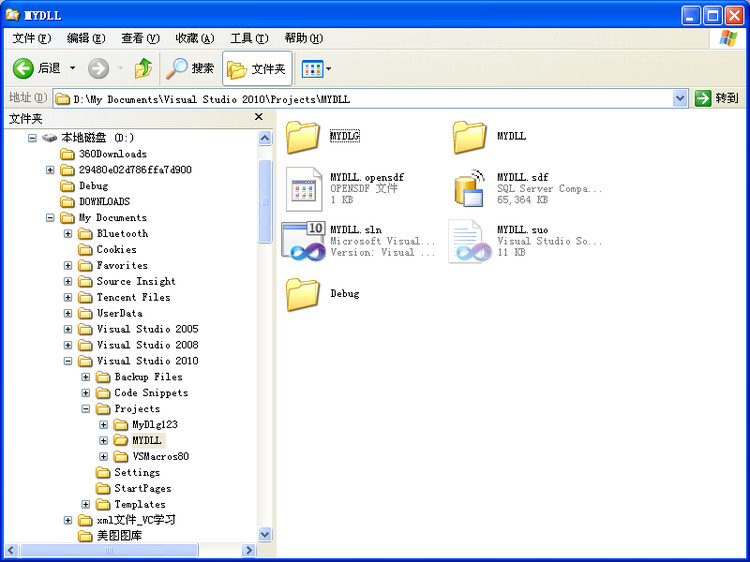Select the MYDLL.opensdf file icon
This screenshot has width=750, height=562.
pyautogui.click(x=304, y=189)
